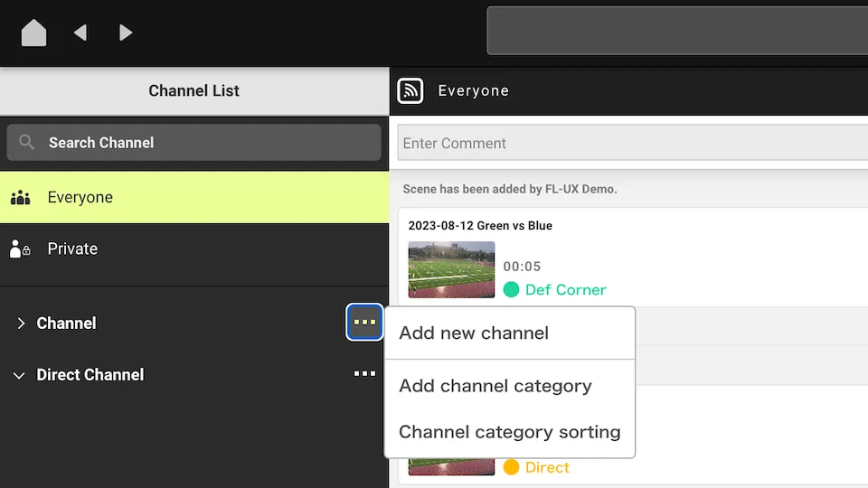Click the Scene has been added message
The width and height of the screenshot is (868, 488).
(x=510, y=189)
